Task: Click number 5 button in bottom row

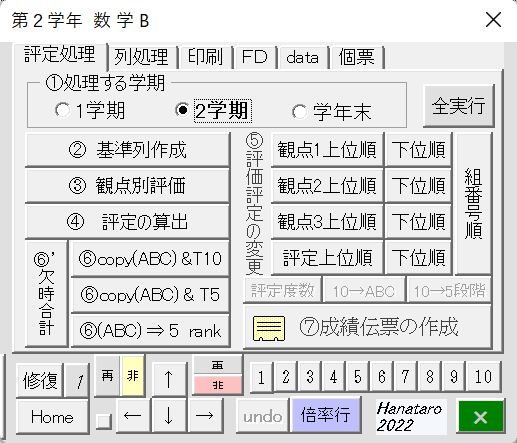Action: (x=358, y=377)
